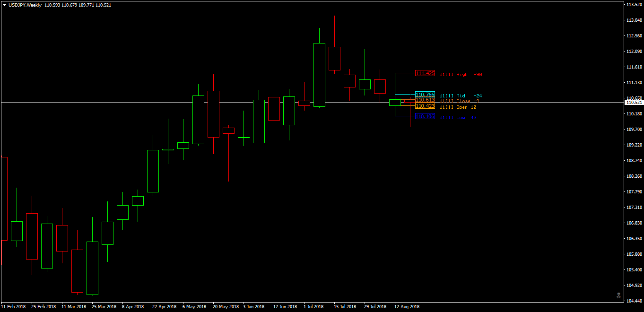Click the 112.560 price scale value
The width and height of the screenshot is (644, 312).
[x=634, y=36]
